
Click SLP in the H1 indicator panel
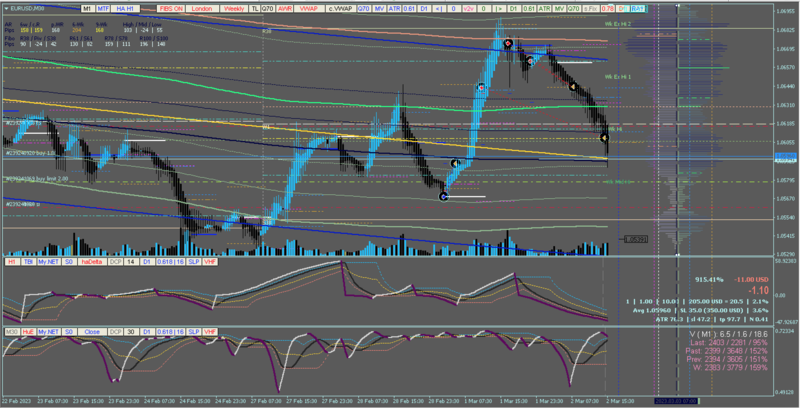[194, 262]
